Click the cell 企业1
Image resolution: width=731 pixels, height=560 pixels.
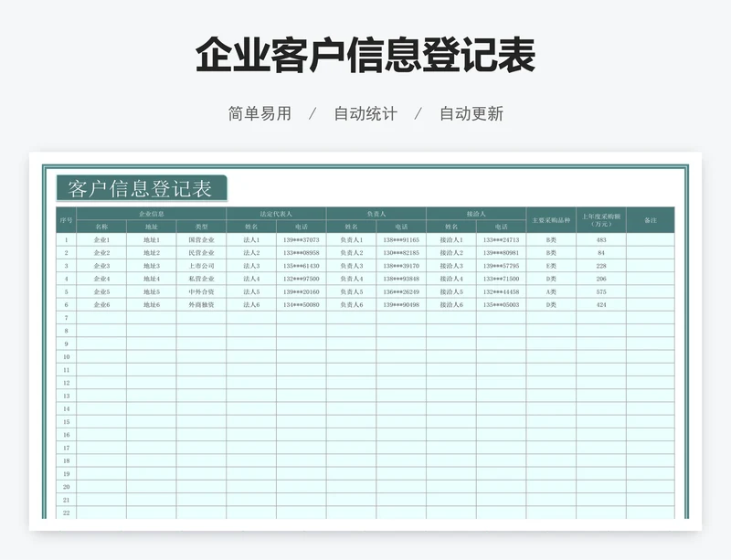[101, 239]
